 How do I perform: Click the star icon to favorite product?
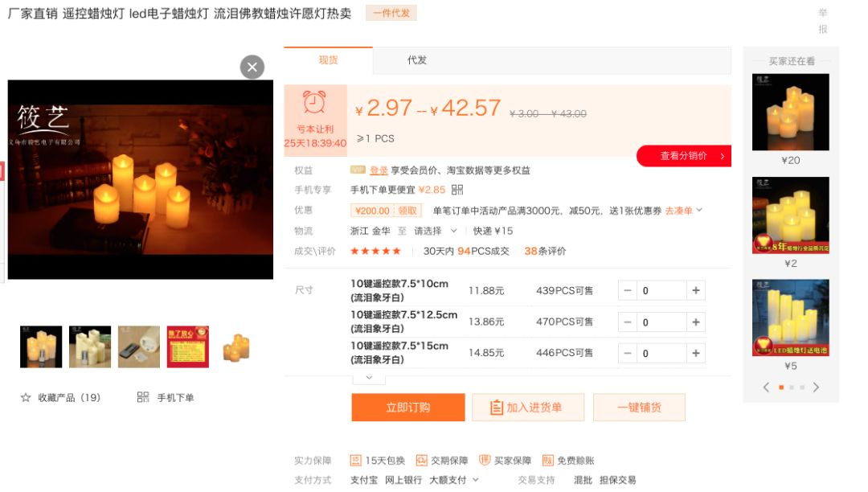[x=26, y=397]
